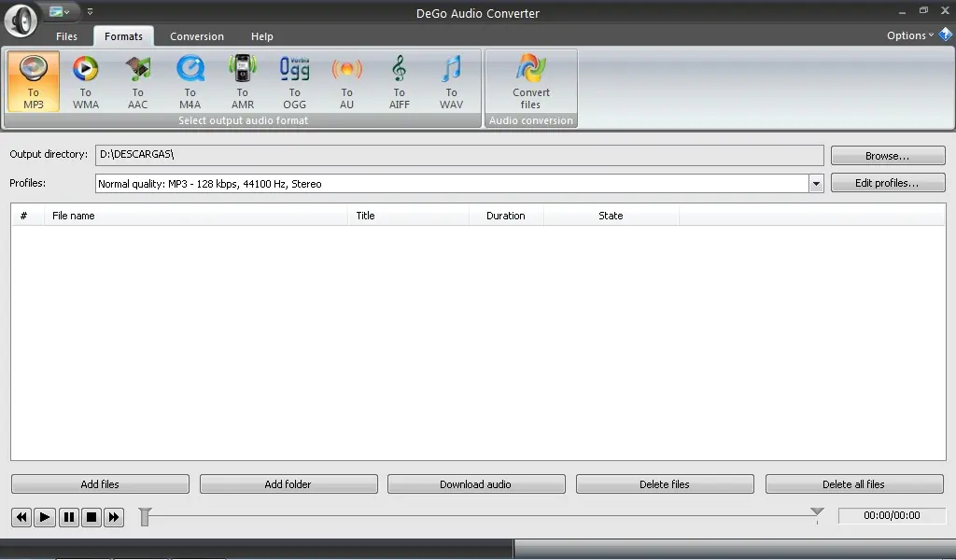Image resolution: width=956 pixels, height=560 pixels.
Task: Sort by File name column header
Action: (196, 216)
